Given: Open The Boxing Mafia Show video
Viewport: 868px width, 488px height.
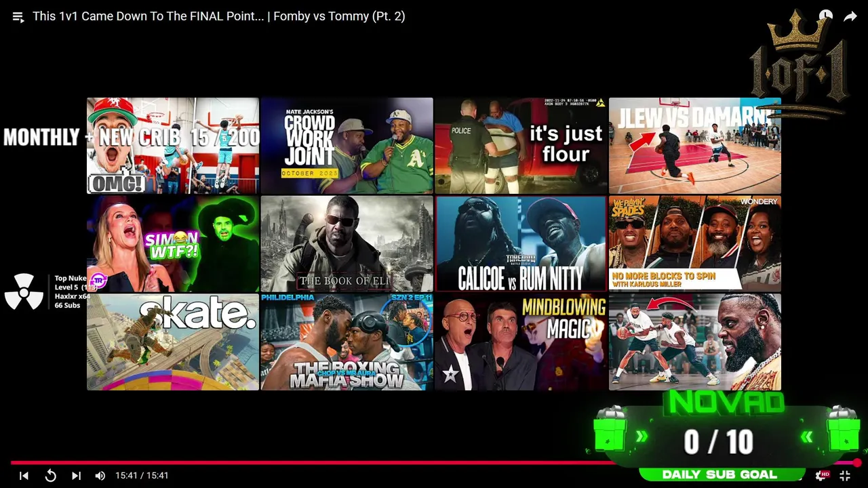Looking at the screenshot, I should [347, 342].
